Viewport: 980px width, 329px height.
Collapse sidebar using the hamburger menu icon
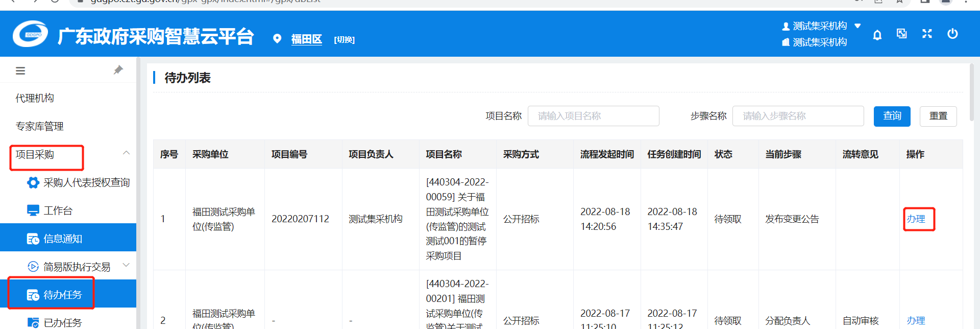coord(20,71)
